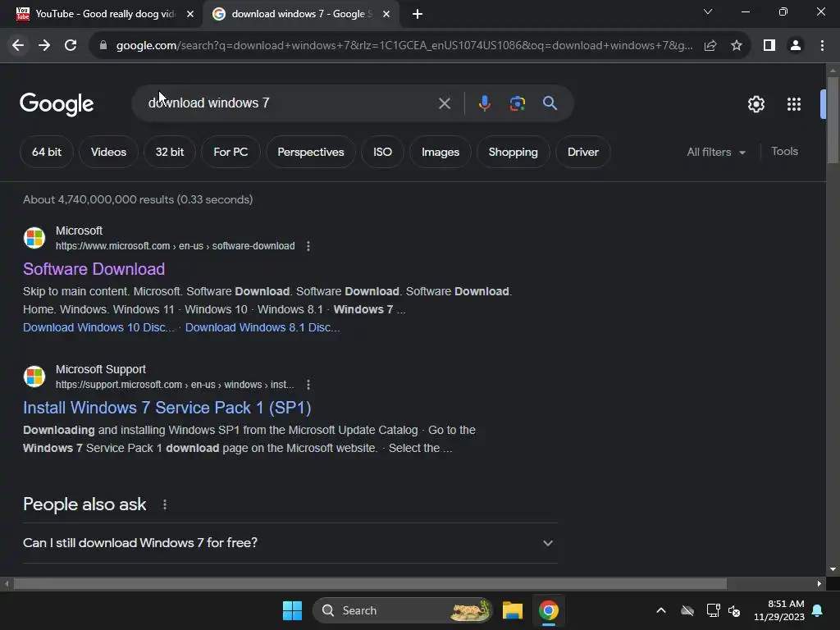
Task: Filter results by Videos
Action: click(x=109, y=152)
